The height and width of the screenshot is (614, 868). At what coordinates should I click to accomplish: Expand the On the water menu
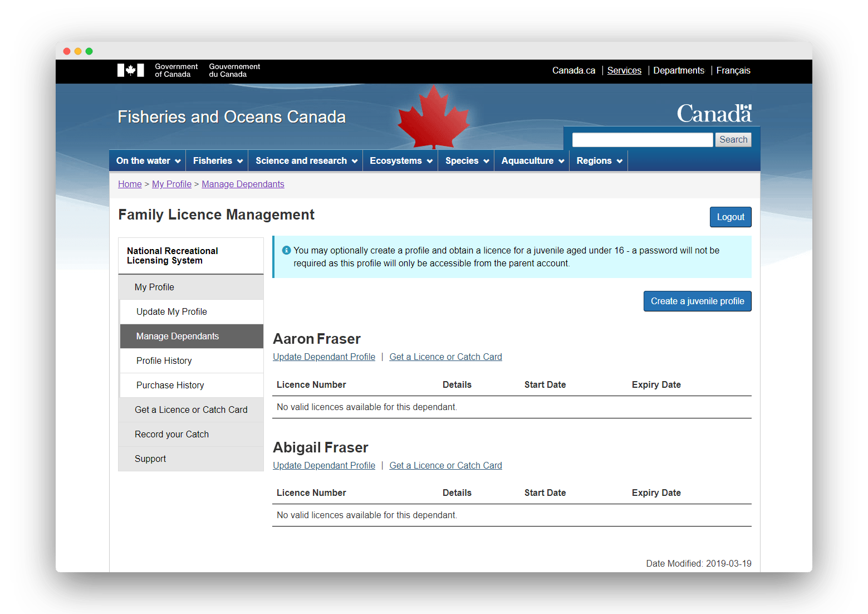pyautogui.click(x=148, y=160)
